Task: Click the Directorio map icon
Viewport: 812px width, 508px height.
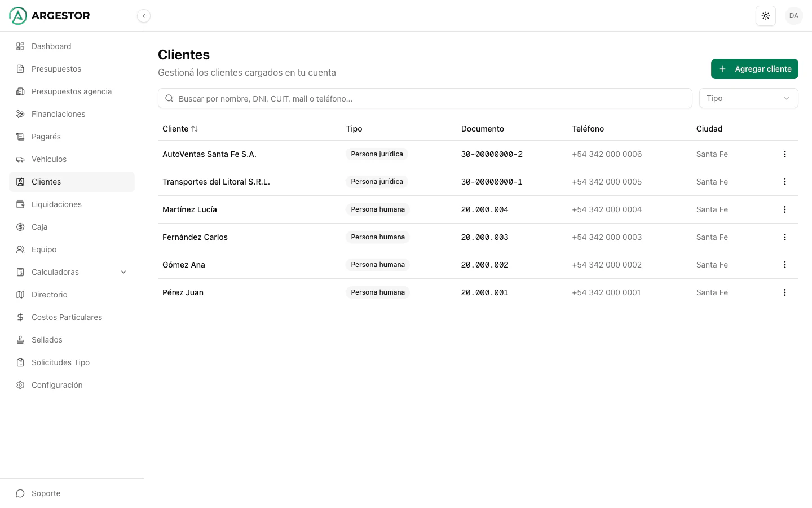Action: click(20, 295)
